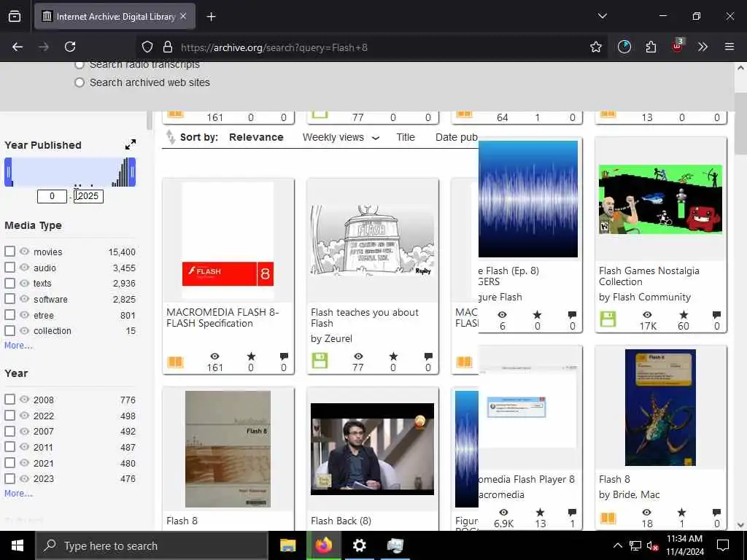Sort results by Title
Image resolution: width=747 pixels, height=560 pixels.
[406, 137]
